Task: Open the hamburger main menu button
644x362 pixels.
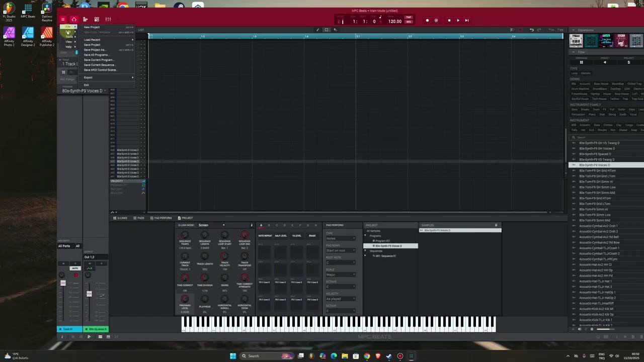Action: click(x=63, y=20)
